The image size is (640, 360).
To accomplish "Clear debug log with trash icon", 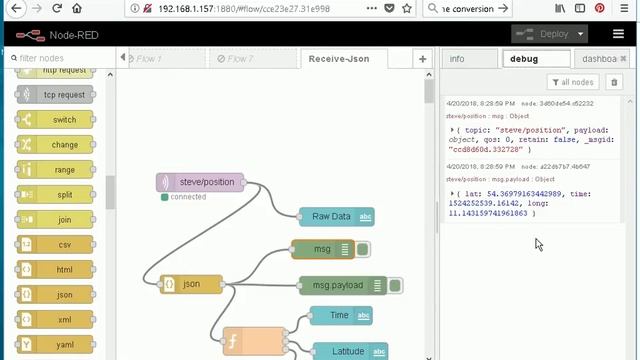I will (614, 82).
